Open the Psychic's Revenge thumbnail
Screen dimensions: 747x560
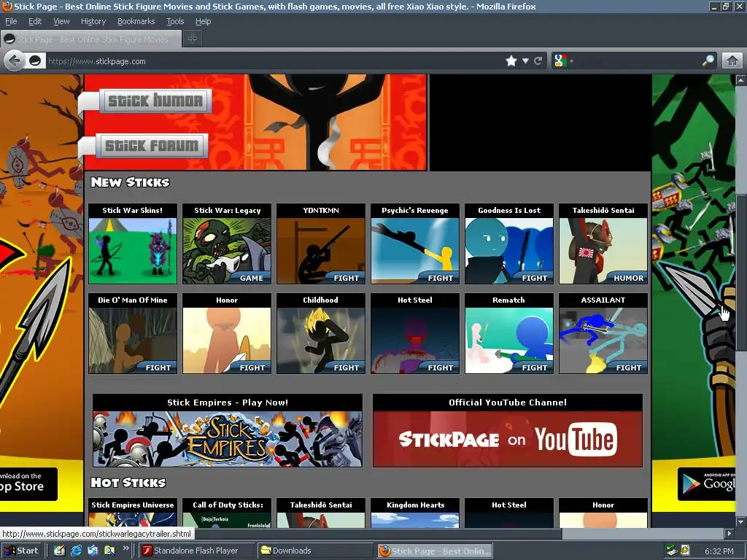415,244
